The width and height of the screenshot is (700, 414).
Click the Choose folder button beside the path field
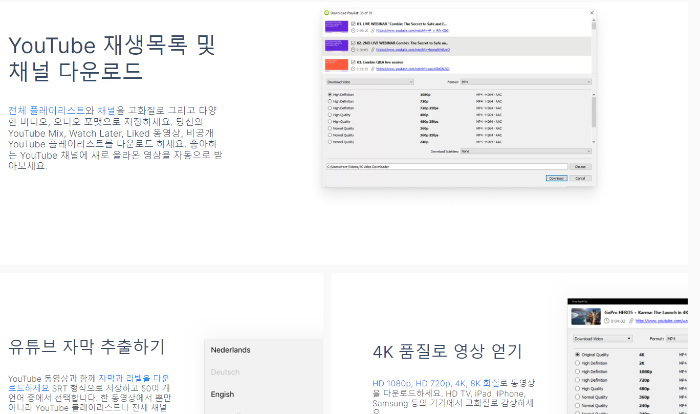click(580, 167)
